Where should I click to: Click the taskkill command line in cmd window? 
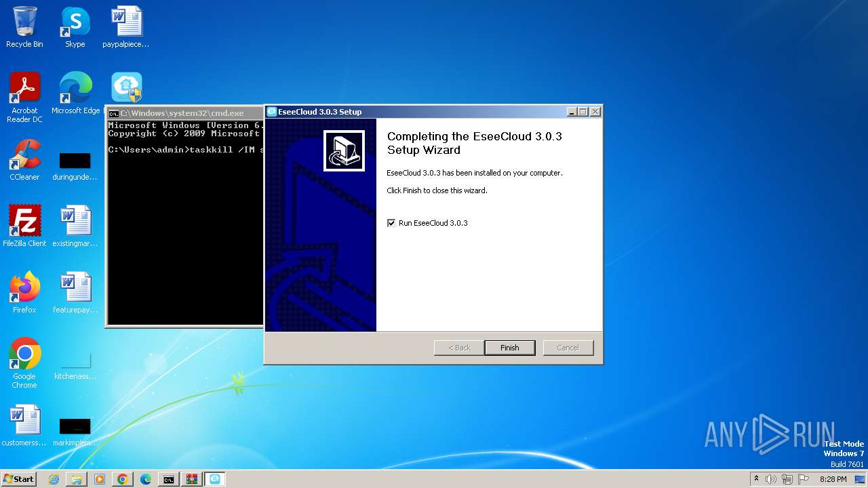(186, 150)
